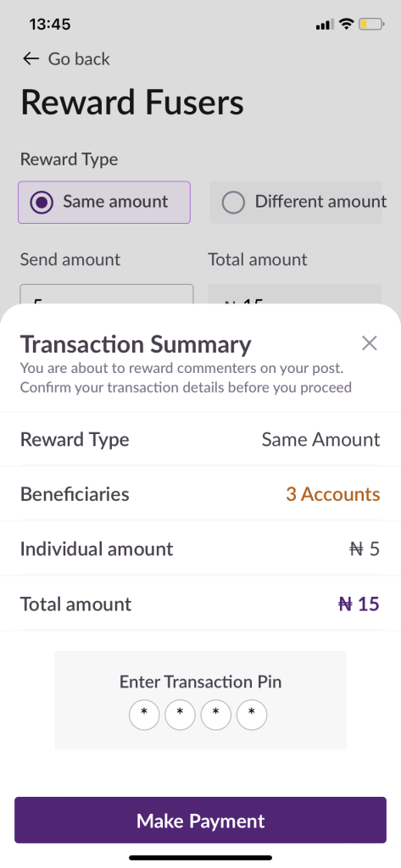Screen dimensions: 401x868
Task: Tap the Go back link
Action: pos(79,58)
